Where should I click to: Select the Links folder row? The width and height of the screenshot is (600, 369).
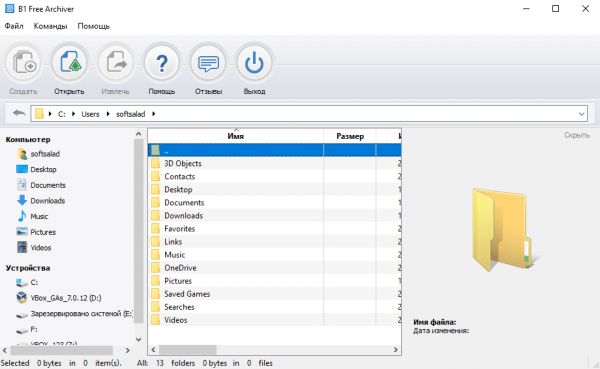click(274, 242)
